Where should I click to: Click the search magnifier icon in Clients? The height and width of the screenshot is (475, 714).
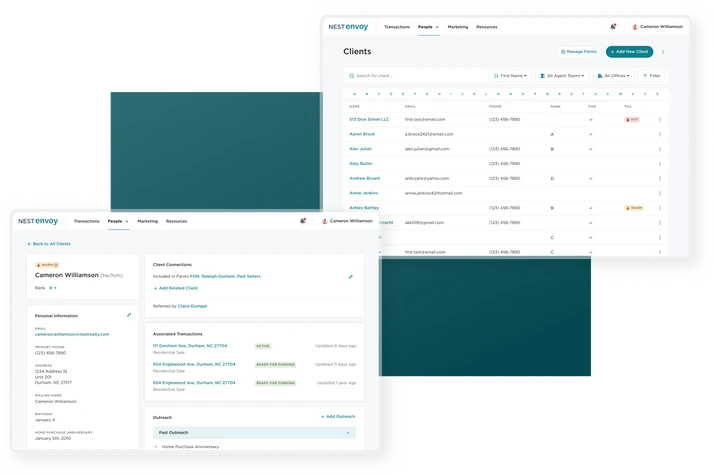click(352, 76)
